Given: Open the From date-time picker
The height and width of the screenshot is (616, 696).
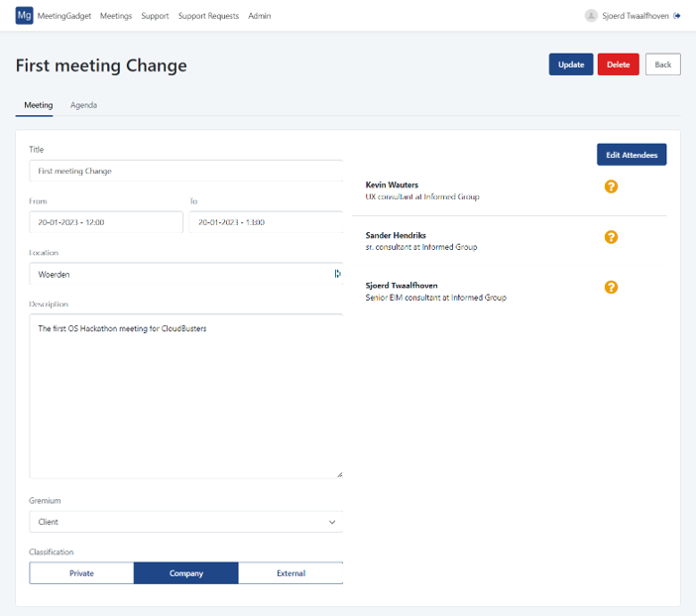Looking at the screenshot, I should pyautogui.click(x=106, y=222).
